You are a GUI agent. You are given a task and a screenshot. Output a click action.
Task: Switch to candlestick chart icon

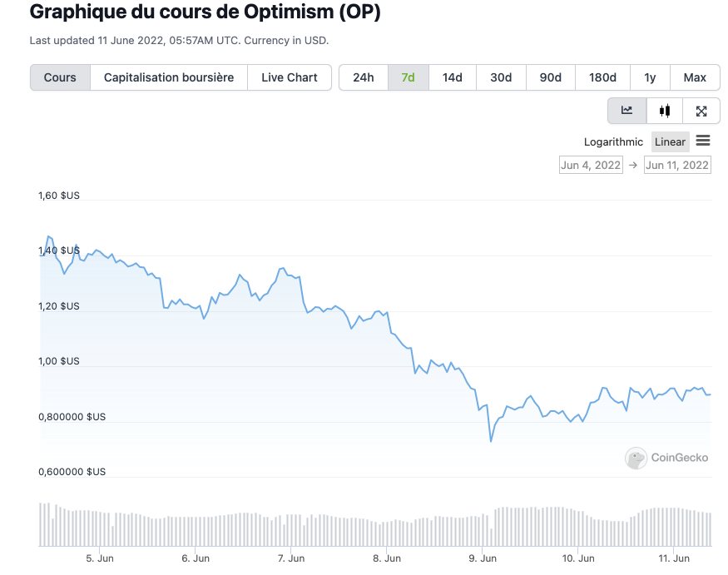(664, 111)
